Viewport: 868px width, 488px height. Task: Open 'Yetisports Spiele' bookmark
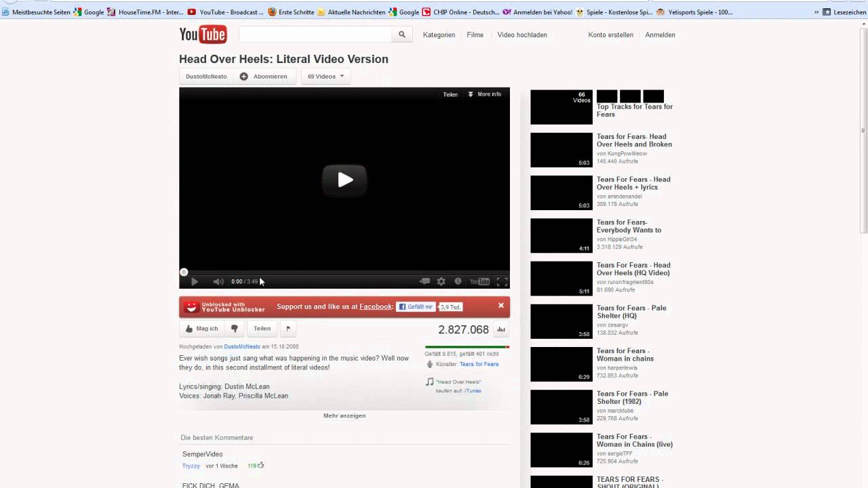tap(695, 12)
